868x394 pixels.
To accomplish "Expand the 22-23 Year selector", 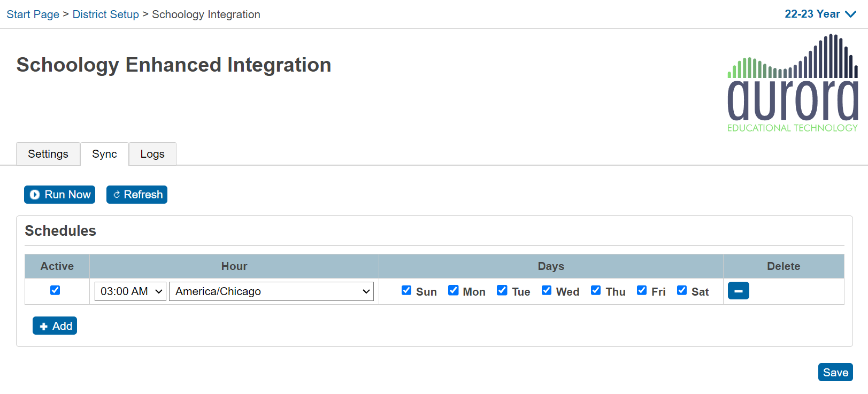I will coord(820,14).
